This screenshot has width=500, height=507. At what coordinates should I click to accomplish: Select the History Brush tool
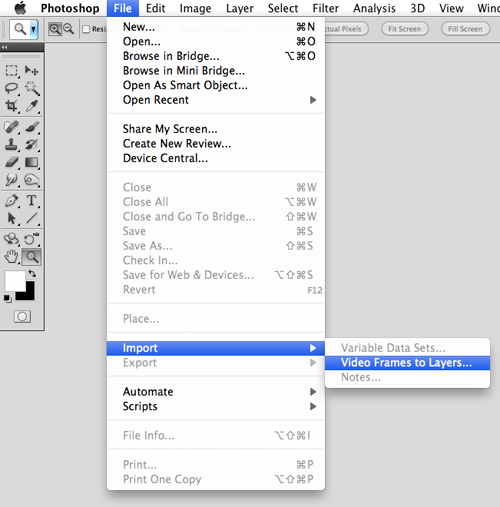point(32,145)
